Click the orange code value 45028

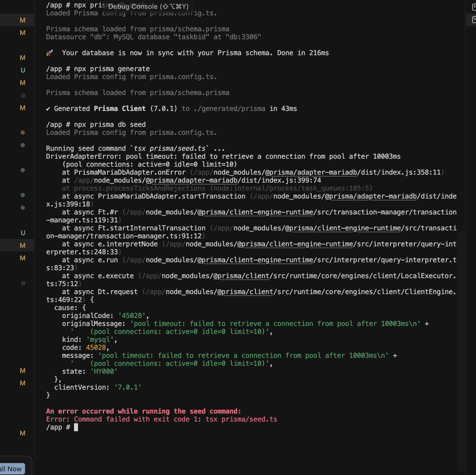[96, 348]
